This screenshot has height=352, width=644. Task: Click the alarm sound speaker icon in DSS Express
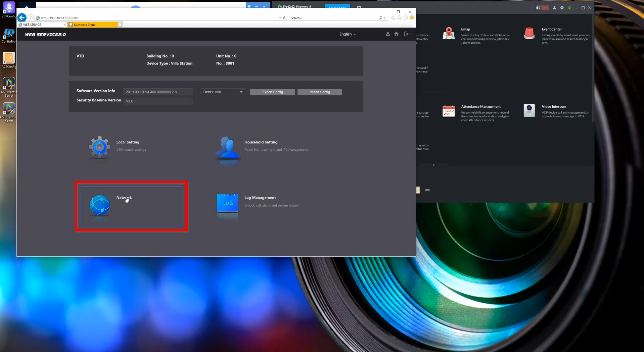538,8
